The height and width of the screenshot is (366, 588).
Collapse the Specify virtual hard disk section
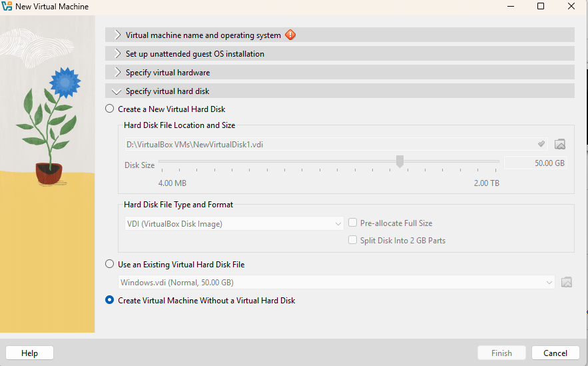[340, 91]
